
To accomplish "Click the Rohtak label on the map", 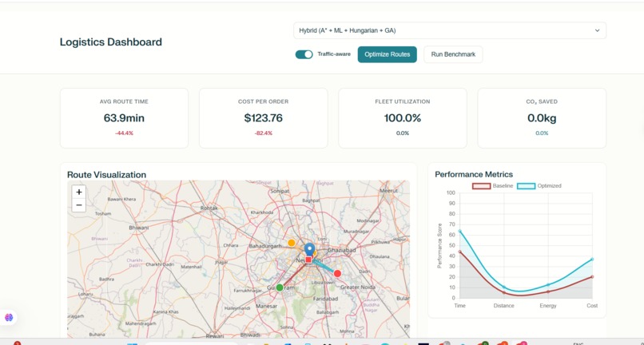I will click(209, 208).
